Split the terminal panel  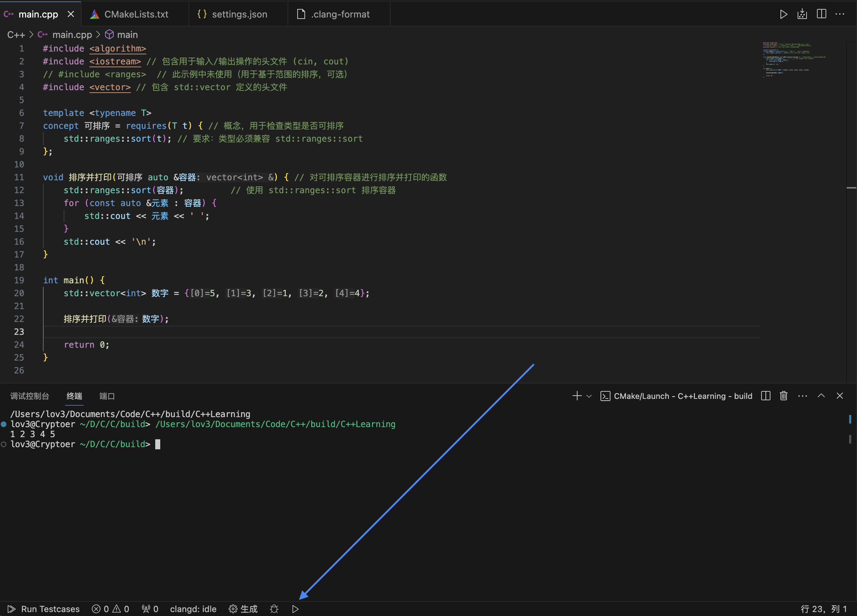[765, 396]
